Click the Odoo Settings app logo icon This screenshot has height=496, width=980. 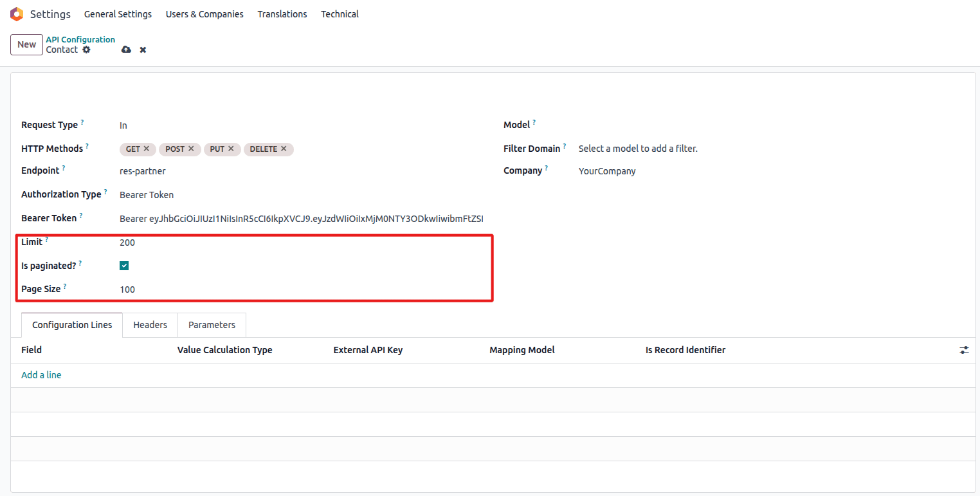click(x=17, y=14)
